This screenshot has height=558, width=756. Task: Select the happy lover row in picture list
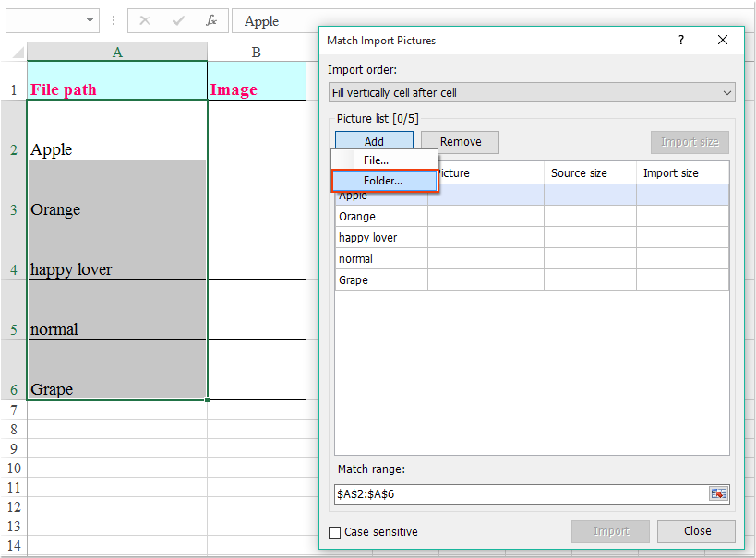point(380,238)
